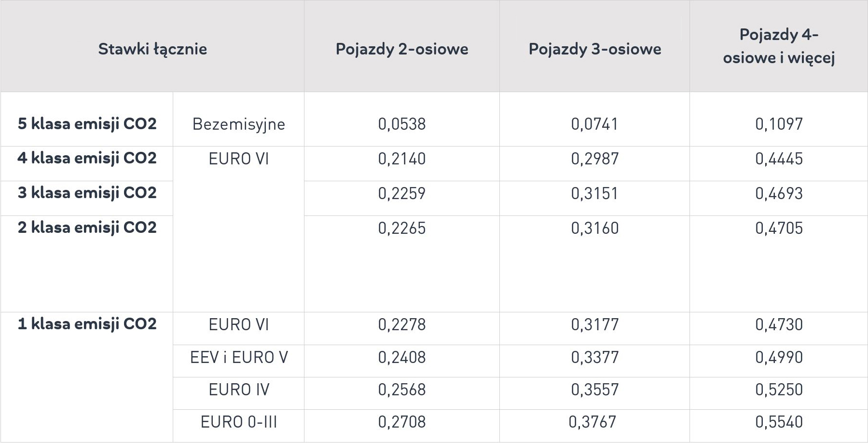Select the 'Bezemisyjne' cell
The height and width of the screenshot is (443, 868).
pyautogui.click(x=239, y=124)
